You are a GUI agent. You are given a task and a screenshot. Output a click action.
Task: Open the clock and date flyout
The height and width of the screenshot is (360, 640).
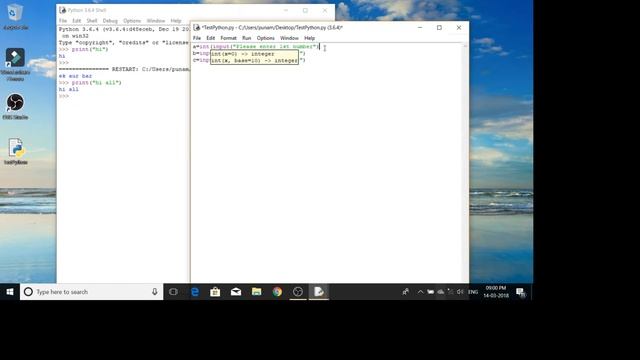coord(496,292)
